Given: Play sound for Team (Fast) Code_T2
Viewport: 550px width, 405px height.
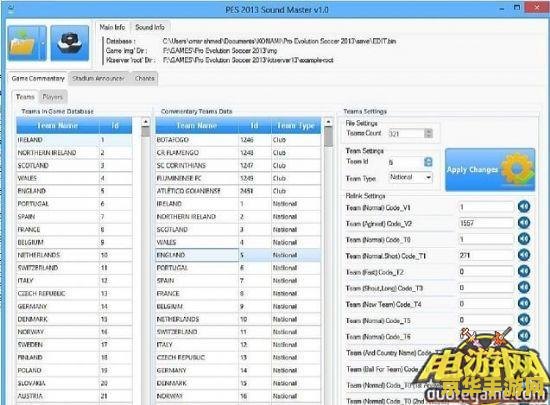Looking at the screenshot, I should pos(524,271).
